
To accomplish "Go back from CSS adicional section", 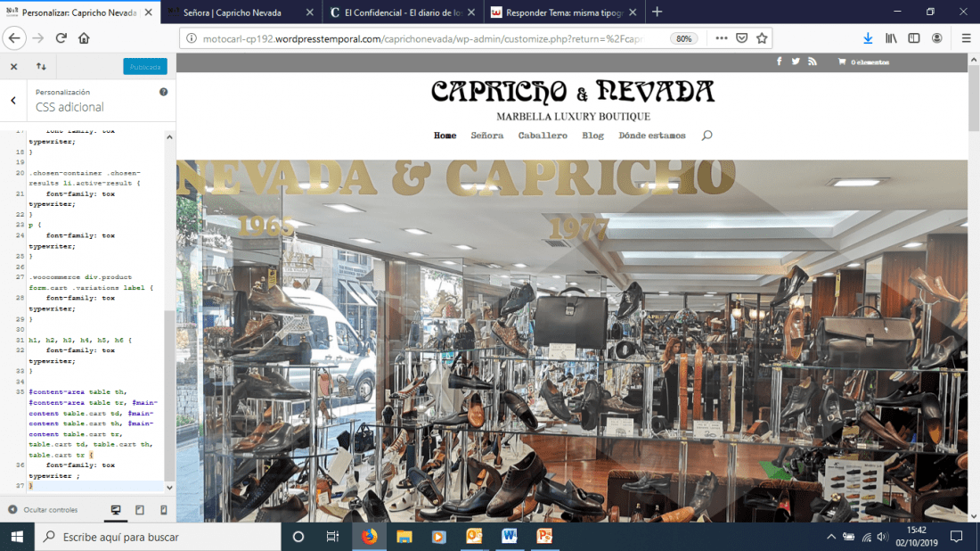I will click(x=13, y=100).
